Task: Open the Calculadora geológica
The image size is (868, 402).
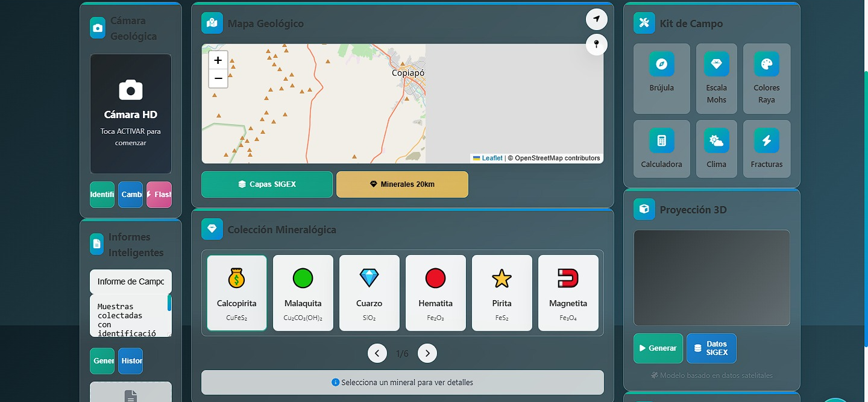Action: click(x=661, y=149)
